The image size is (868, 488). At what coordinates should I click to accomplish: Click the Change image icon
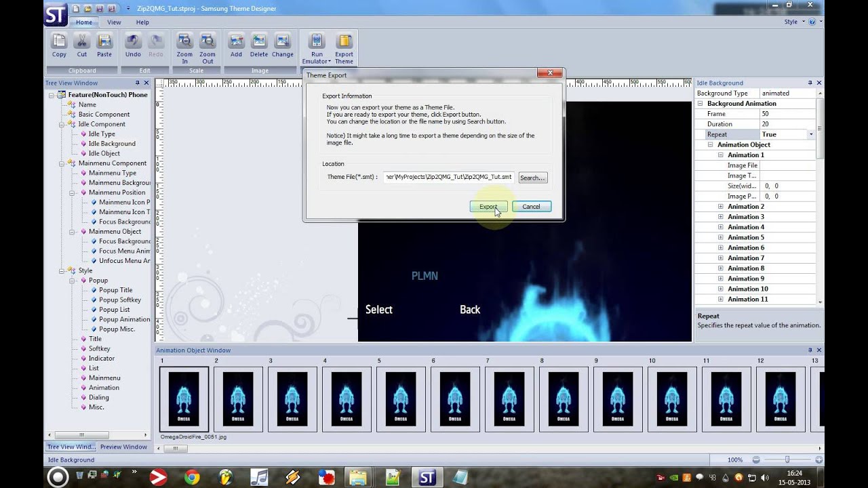click(x=282, y=41)
